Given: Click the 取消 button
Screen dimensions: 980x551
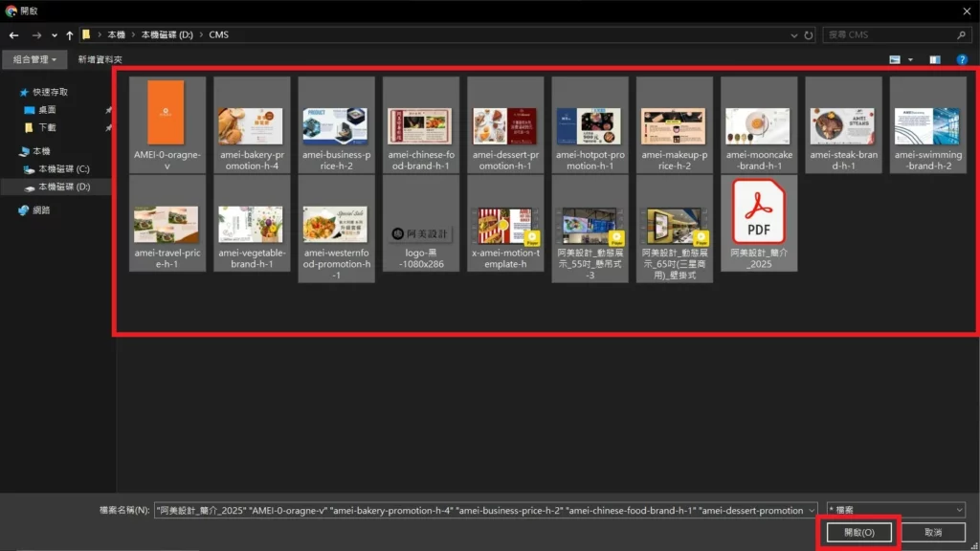Looking at the screenshot, I should pyautogui.click(x=932, y=532).
